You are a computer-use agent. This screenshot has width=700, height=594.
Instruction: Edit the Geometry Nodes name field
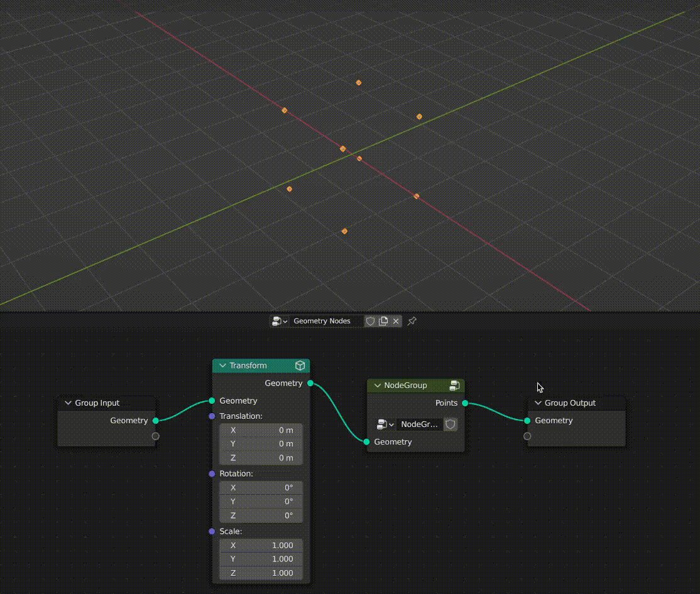pos(326,321)
